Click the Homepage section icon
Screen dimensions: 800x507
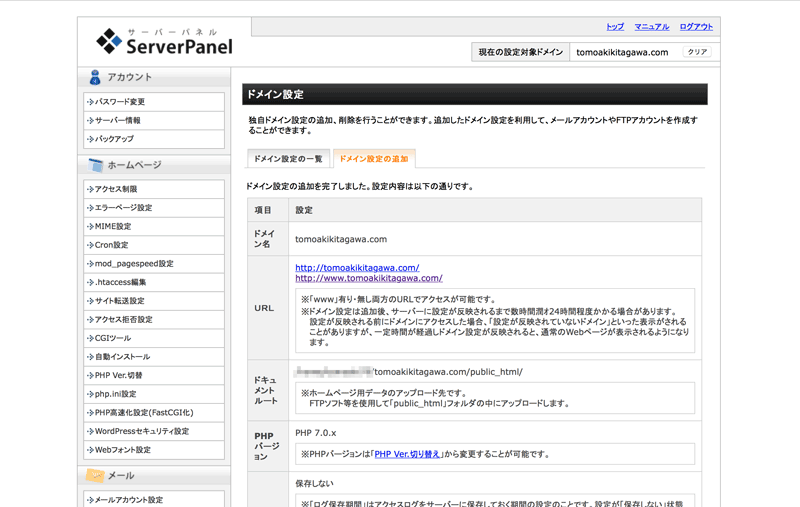[x=95, y=165]
